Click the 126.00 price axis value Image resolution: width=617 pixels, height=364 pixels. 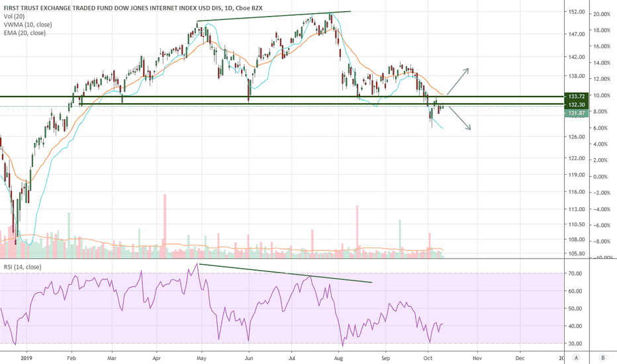click(x=577, y=137)
